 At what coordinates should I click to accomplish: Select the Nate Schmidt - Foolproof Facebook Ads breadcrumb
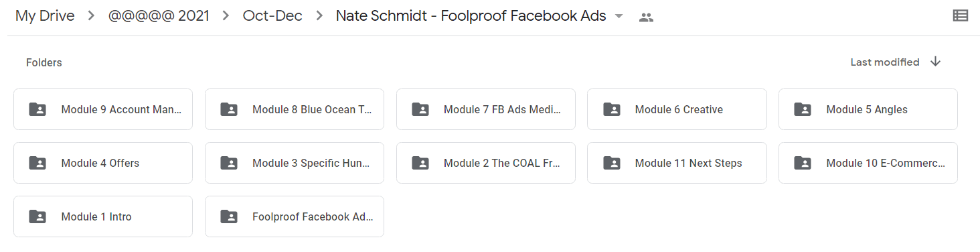pyautogui.click(x=471, y=16)
